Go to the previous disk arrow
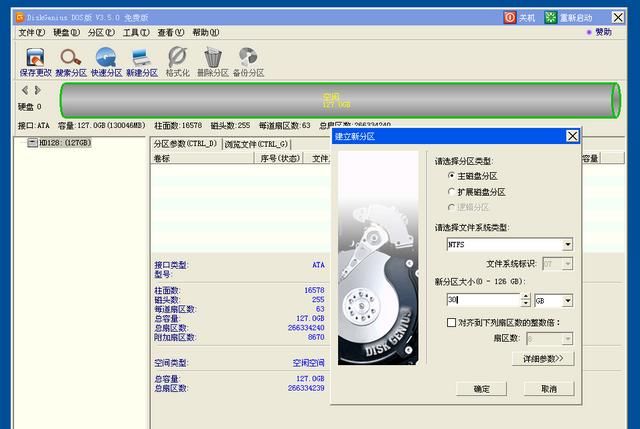The image size is (640, 429). click(x=25, y=90)
